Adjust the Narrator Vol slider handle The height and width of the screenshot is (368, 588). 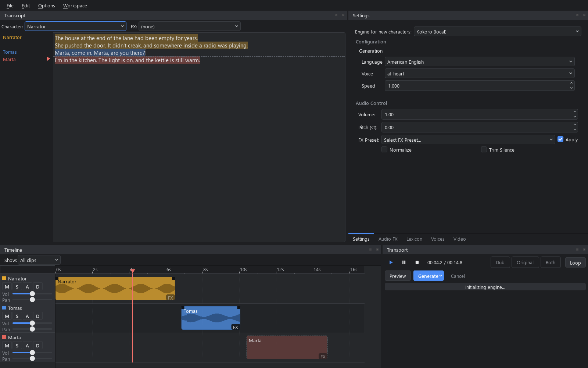coord(32,294)
